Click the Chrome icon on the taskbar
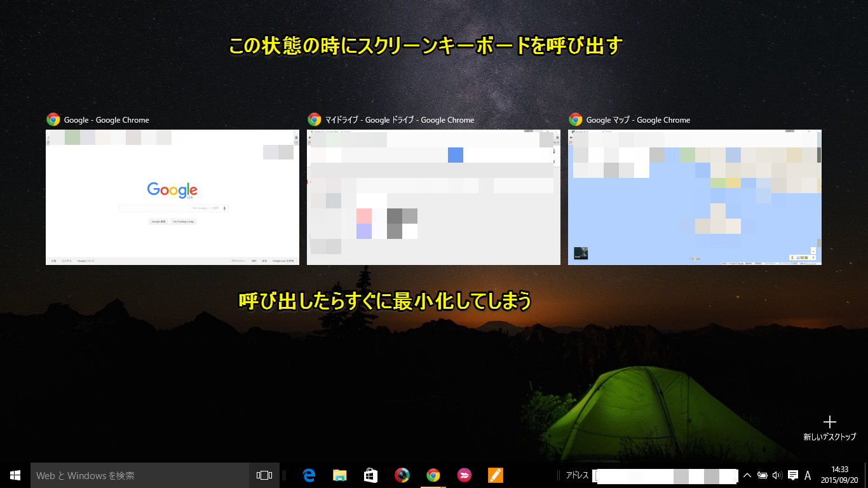Viewport: 868px width, 488px height. pos(433,475)
